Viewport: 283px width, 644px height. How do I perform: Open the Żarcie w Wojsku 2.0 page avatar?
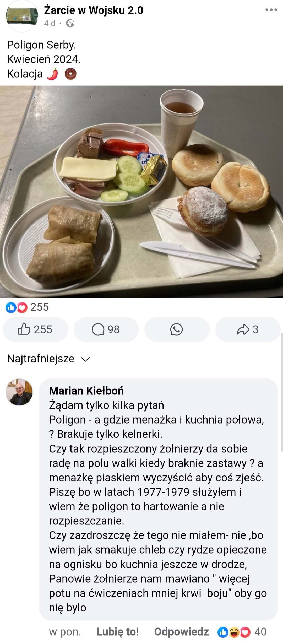22,16
